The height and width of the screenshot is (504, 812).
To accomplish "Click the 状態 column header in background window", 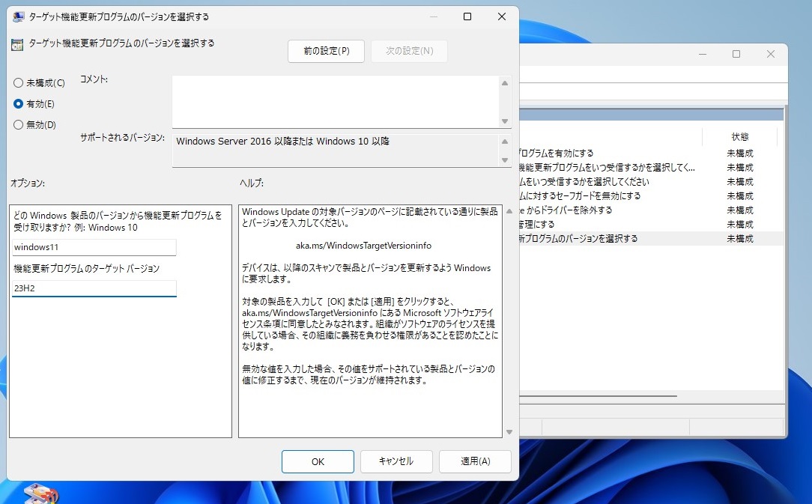I will [739, 137].
